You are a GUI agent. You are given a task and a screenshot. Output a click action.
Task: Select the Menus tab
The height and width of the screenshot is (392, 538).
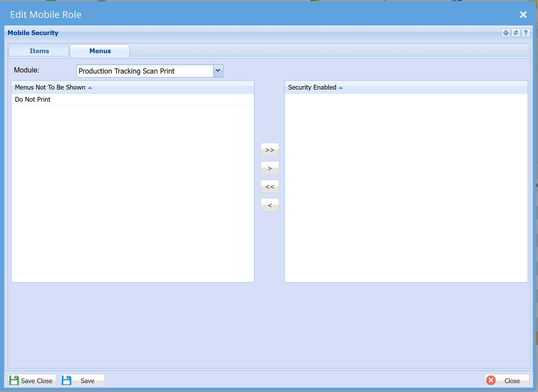click(x=100, y=51)
